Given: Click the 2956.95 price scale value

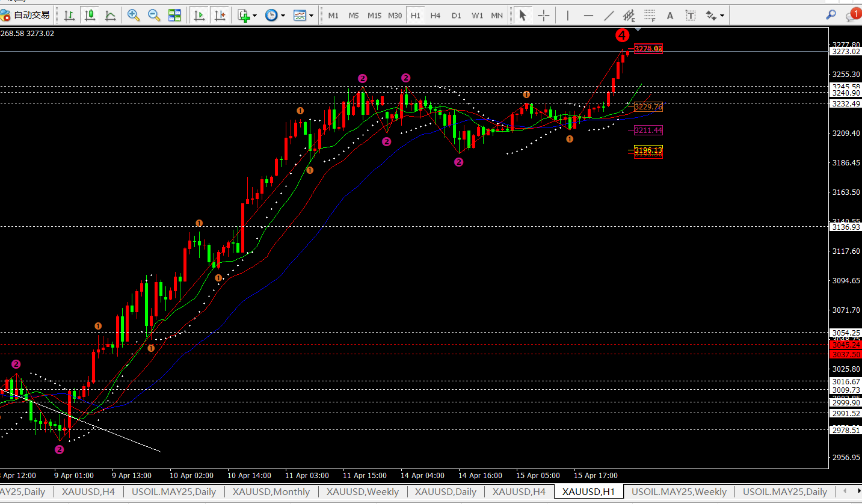Looking at the screenshot, I should (845, 458).
